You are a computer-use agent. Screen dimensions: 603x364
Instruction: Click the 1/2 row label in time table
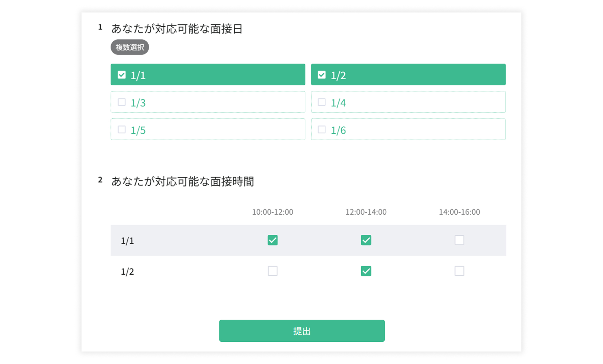click(127, 272)
